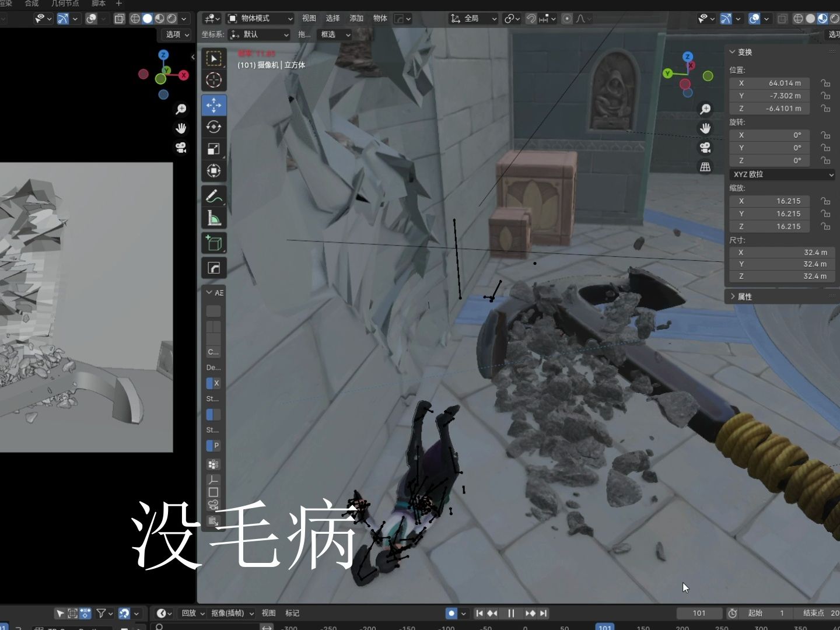Viewport: 840px width, 630px height.
Task: Click the pause playback button
Action: pos(511,613)
